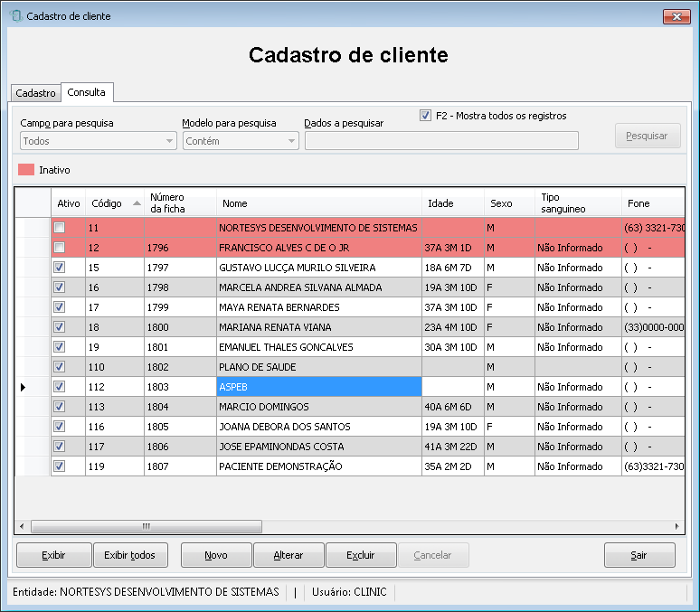Select PLANO DE SAUDE cell
Image resolution: width=700 pixels, height=612 pixels.
[319, 366]
